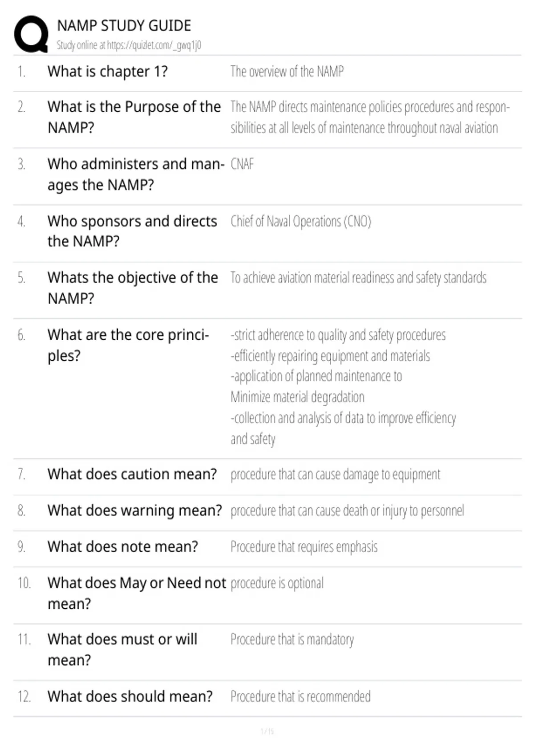Click the NAMP STUDY GUIDE title
This screenshot has width=534, height=756.
(124, 26)
